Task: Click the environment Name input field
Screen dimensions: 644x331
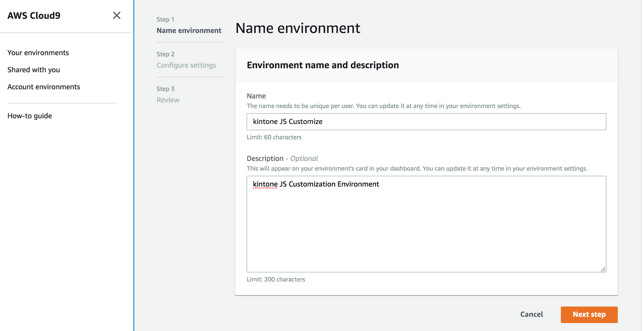Action: tap(426, 122)
